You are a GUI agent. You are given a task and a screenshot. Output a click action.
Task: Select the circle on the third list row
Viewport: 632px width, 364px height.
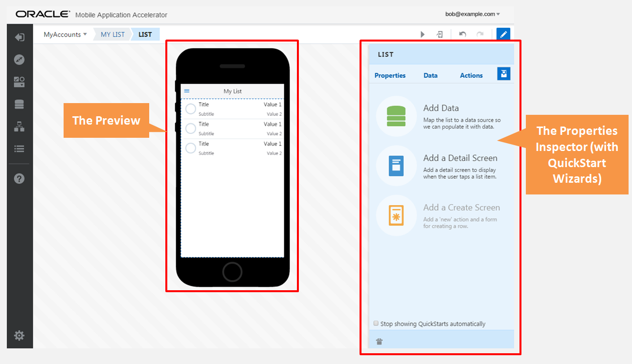[191, 148]
